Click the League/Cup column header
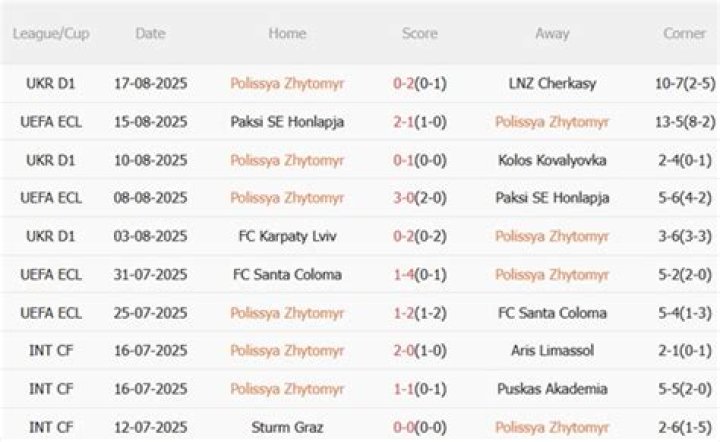 pyautogui.click(x=51, y=34)
